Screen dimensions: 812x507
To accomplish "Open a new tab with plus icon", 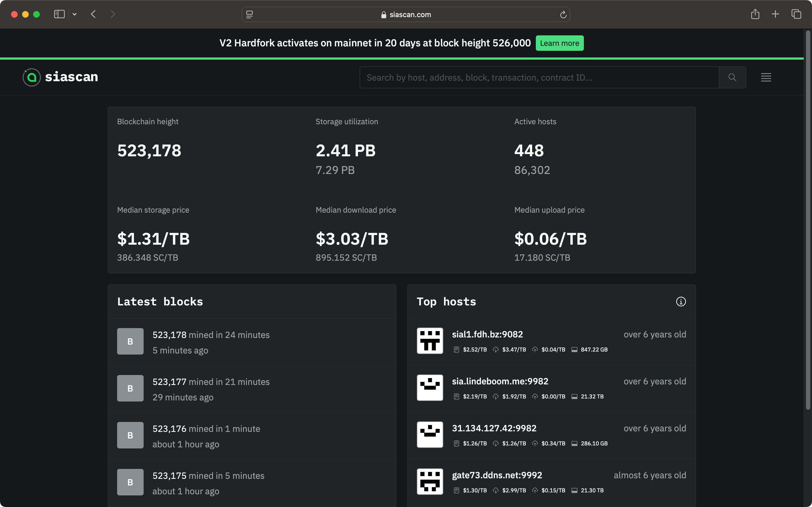I will pyautogui.click(x=775, y=14).
